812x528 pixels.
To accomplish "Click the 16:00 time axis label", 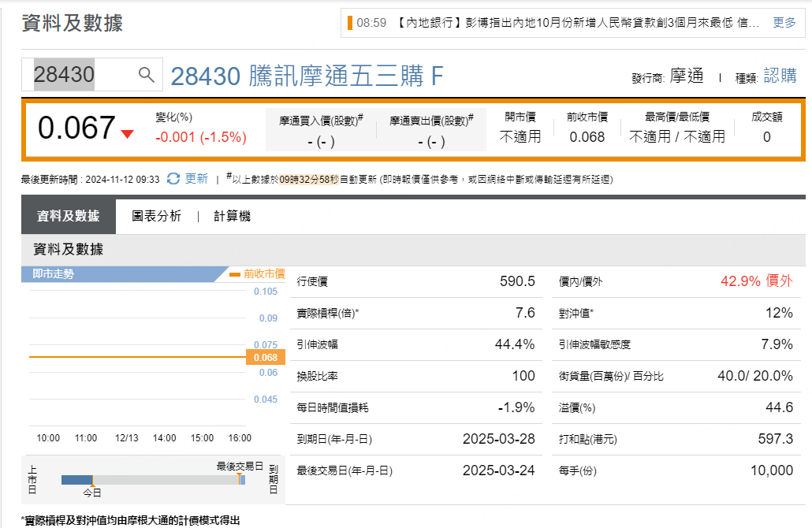I will (240, 438).
